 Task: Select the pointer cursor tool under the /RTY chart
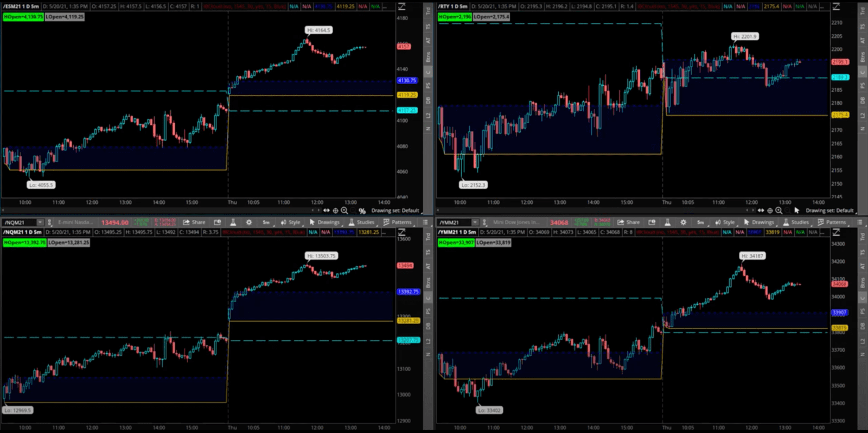(797, 211)
